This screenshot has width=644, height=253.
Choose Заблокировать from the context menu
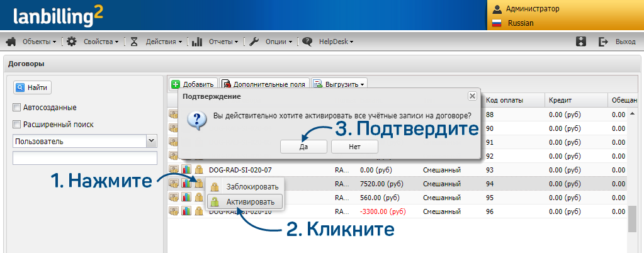coord(245,186)
